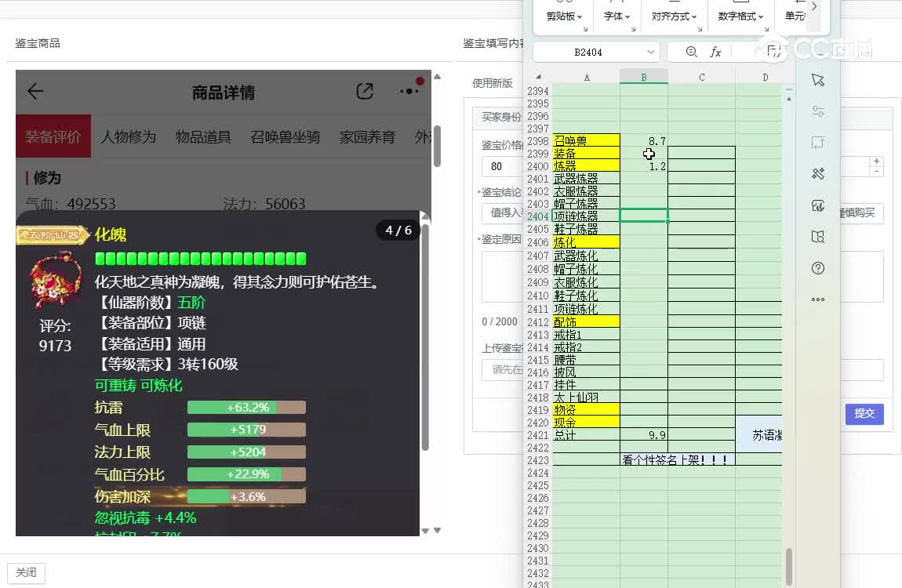Open the sidebar ellipsis more options icon
The width and height of the screenshot is (902, 588).
818,299
